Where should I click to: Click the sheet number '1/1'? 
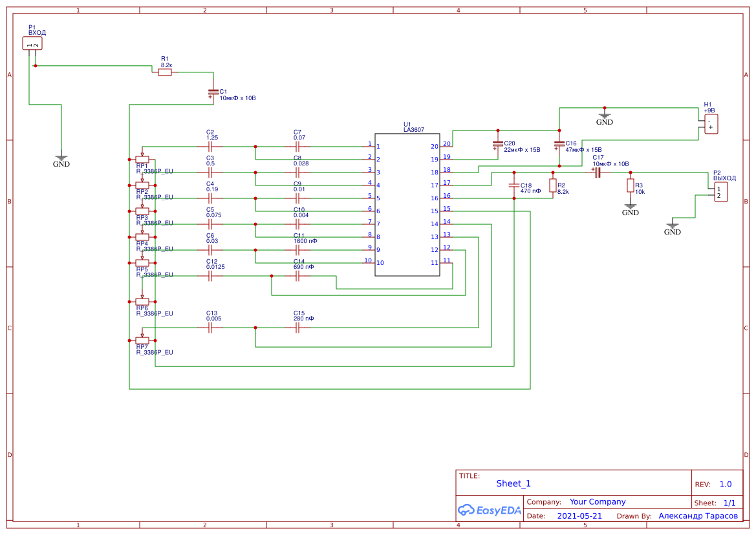(x=729, y=503)
